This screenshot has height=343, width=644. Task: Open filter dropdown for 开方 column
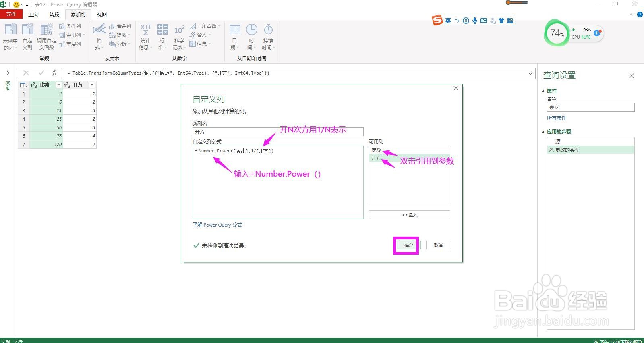92,85
